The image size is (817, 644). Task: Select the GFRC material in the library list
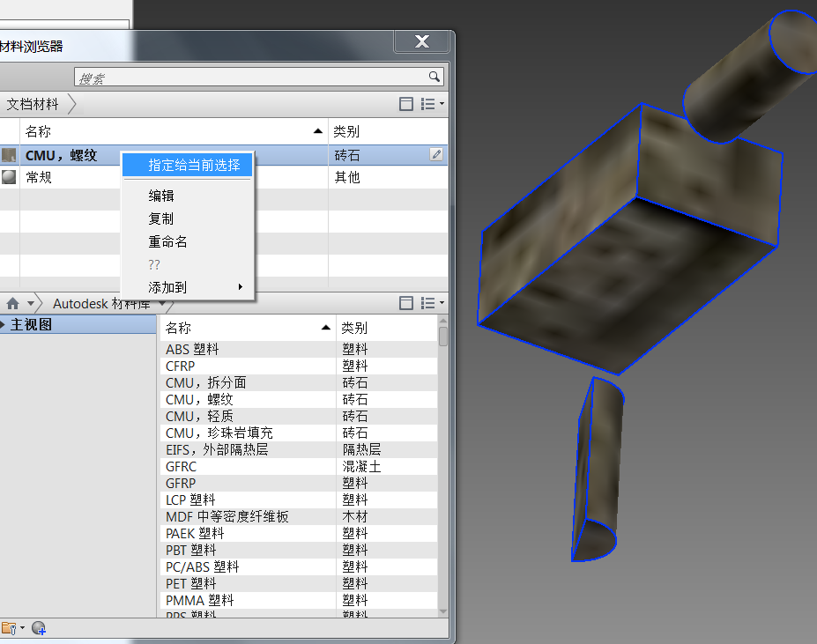182,466
